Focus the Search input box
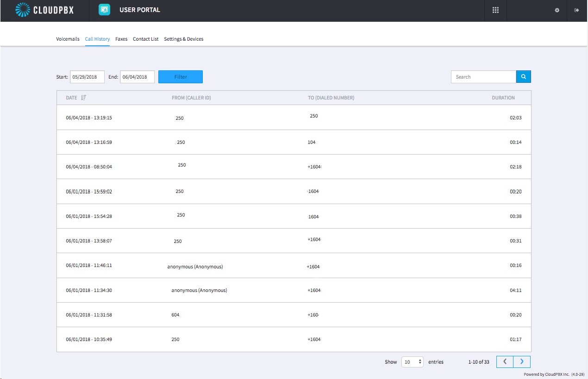This screenshot has height=379, width=588. tap(483, 77)
